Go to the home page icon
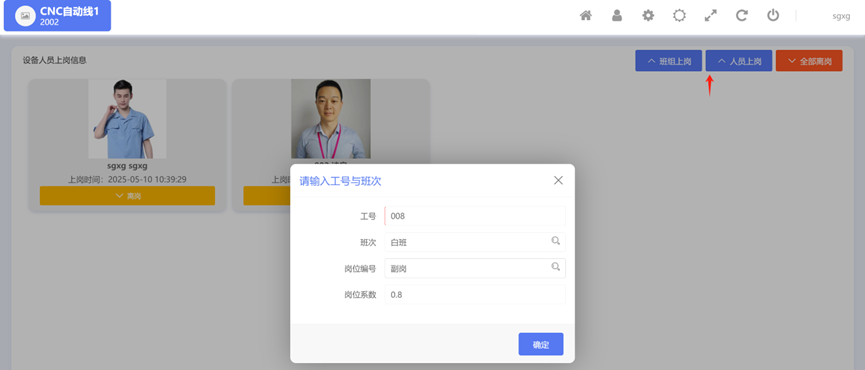 586,15
